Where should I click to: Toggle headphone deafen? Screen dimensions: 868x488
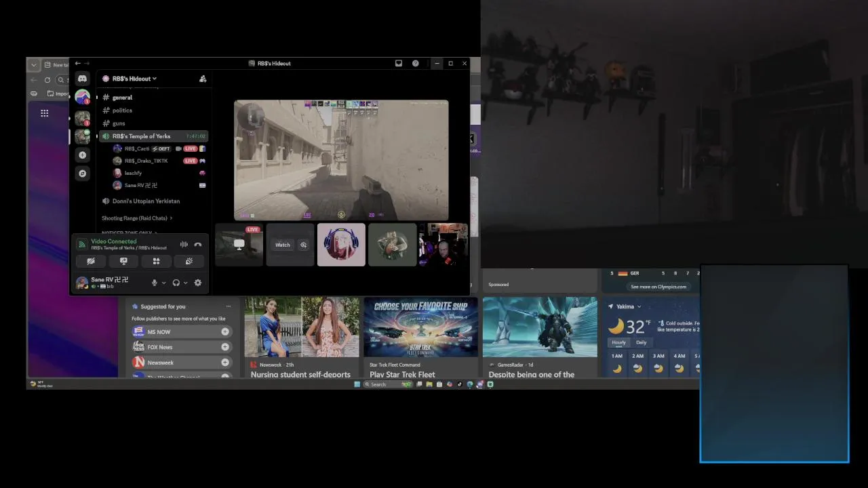(176, 283)
